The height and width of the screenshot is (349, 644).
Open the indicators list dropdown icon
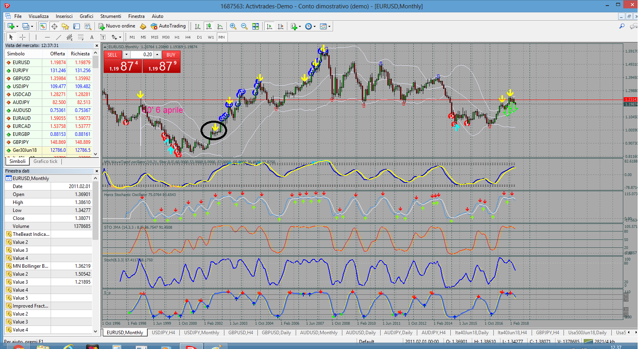(294, 26)
